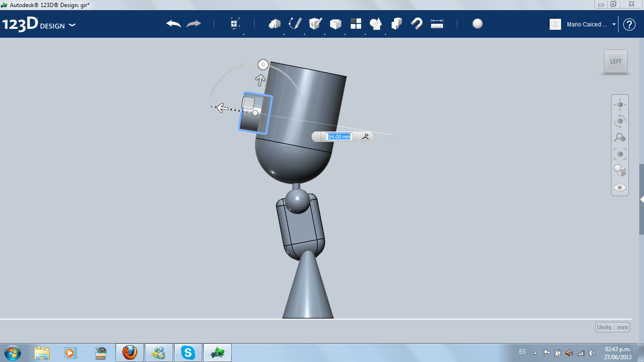Viewport: 644px width, 362px height.
Task: Open the Transform tool
Action: pyautogui.click(x=235, y=24)
